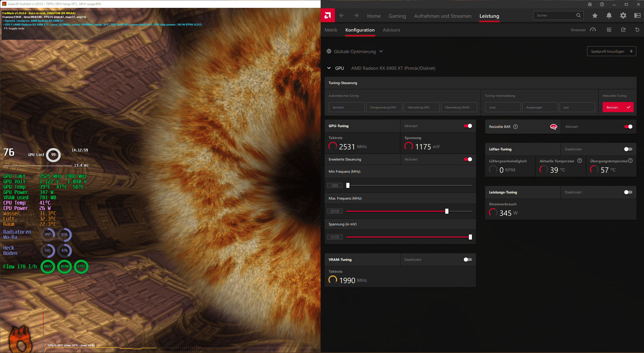The width and height of the screenshot is (644, 353).
Task: Open settings gear icon
Action: tap(623, 16)
